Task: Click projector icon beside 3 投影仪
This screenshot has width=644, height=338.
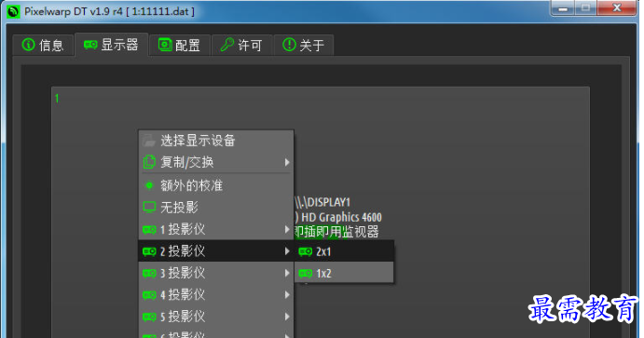Action: click(x=149, y=273)
